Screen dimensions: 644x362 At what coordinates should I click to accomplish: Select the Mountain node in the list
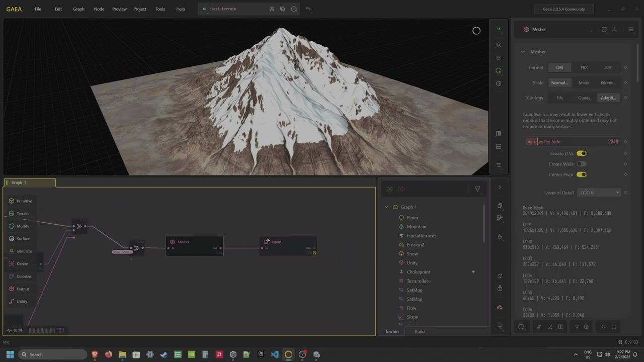pos(416,227)
